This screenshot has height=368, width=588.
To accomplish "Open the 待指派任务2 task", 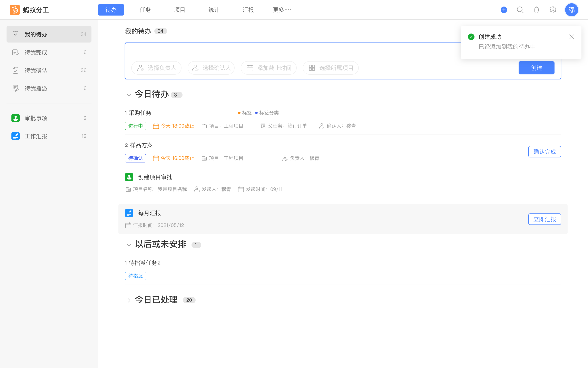I will coord(144,263).
